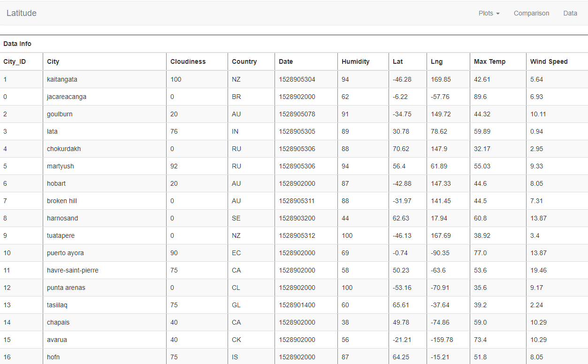Click the longitude value 169.85
Viewport: 588px width, 364px height.
point(441,79)
